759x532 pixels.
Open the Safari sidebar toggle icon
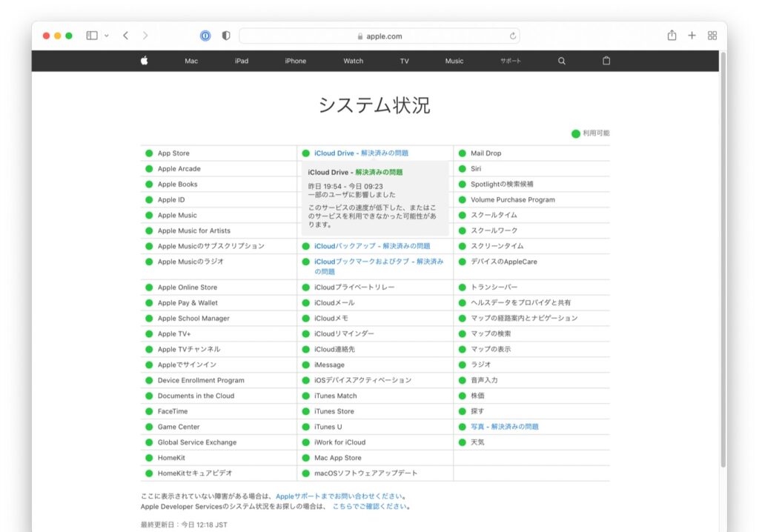click(x=92, y=36)
